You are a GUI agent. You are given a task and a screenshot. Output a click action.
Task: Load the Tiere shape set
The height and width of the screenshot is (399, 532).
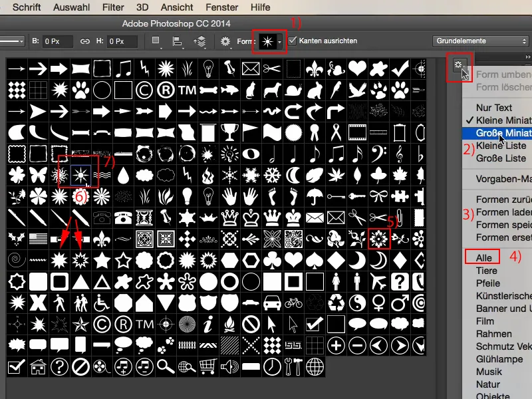pos(486,271)
